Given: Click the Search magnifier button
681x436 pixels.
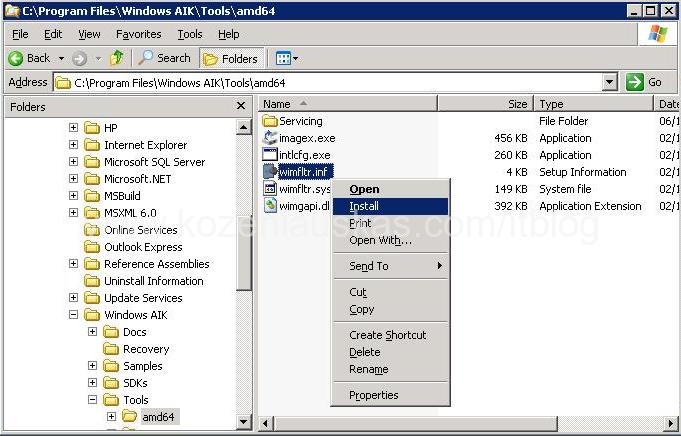Looking at the screenshot, I should click(165, 58).
